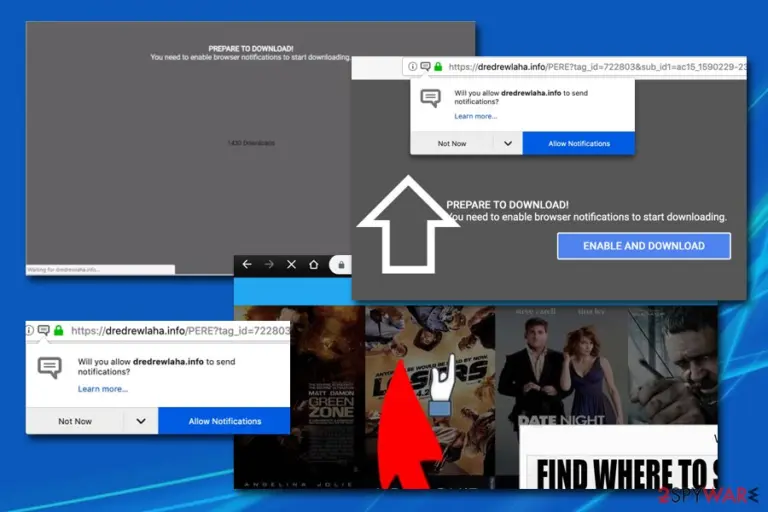Open site info icon in upper-right address bar
This screenshot has height=512, width=768.
coord(412,66)
